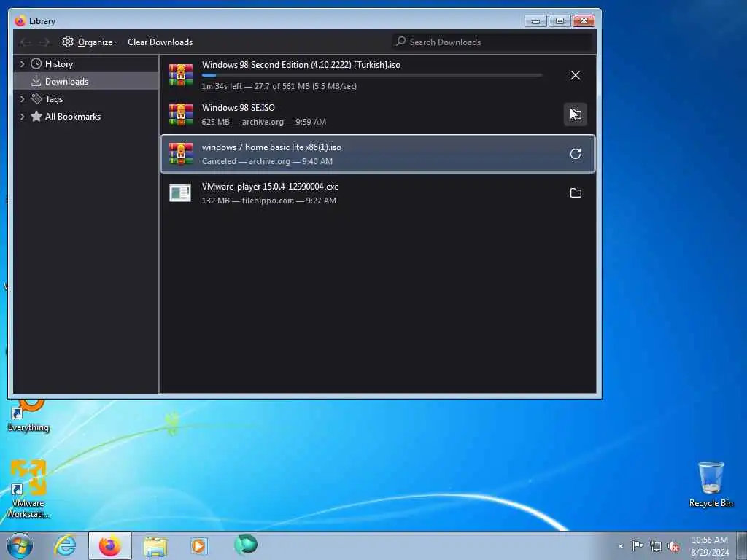This screenshot has height=560, width=747.
Task: Open the Everything desktop shortcut
Action: point(28,414)
